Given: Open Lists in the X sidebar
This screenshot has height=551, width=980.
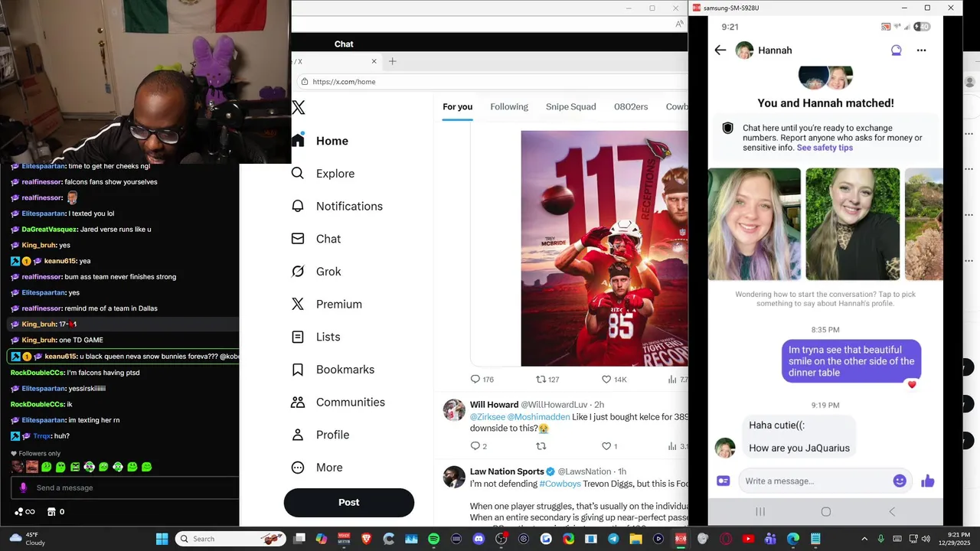Looking at the screenshot, I should (x=315, y=337).
